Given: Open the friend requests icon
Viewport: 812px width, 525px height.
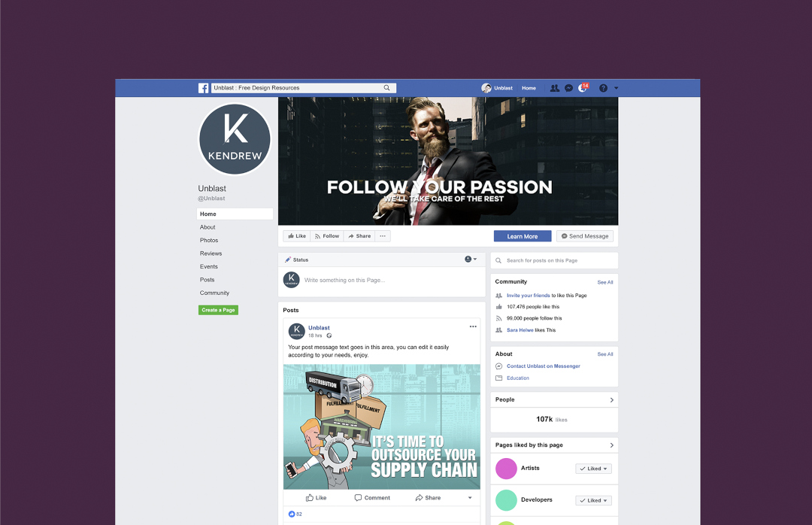Looking at the screenshot, I should point(555,88).
